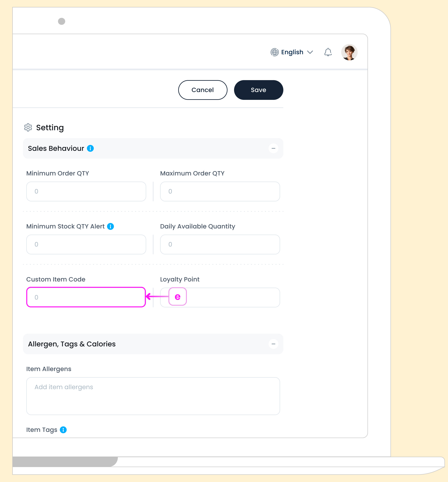Open the Minimum Stock QTY Alert info tooltip
448x482 pixels.
tap(110, 226)
